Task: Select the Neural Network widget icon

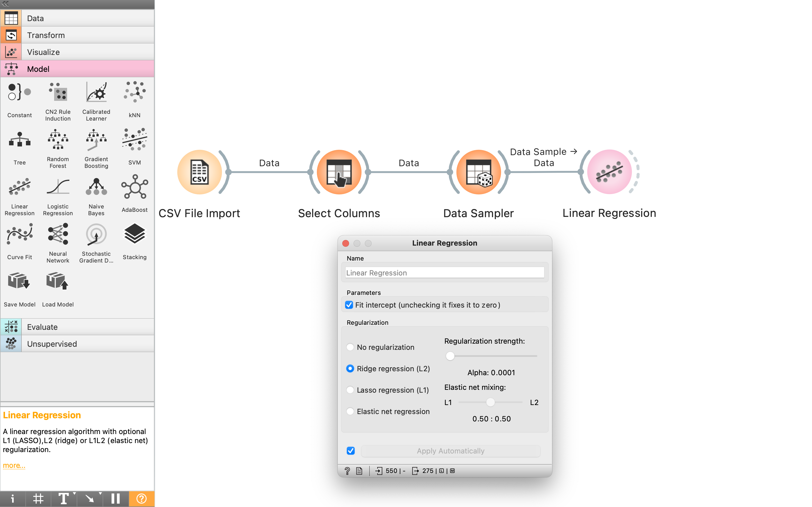Action: 58,234
